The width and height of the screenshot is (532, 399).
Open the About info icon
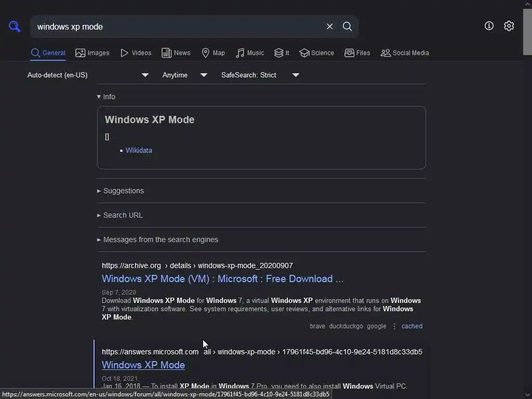(489, 26)
